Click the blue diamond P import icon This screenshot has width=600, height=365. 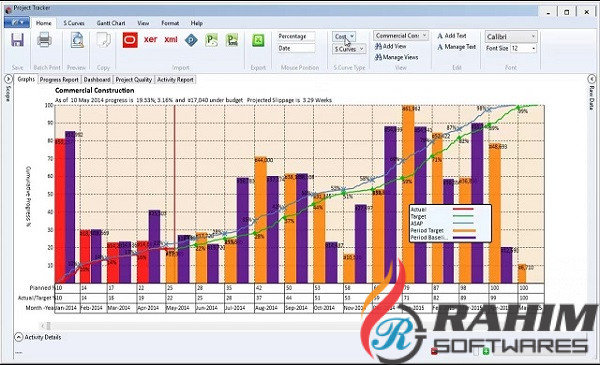[191, 40]
